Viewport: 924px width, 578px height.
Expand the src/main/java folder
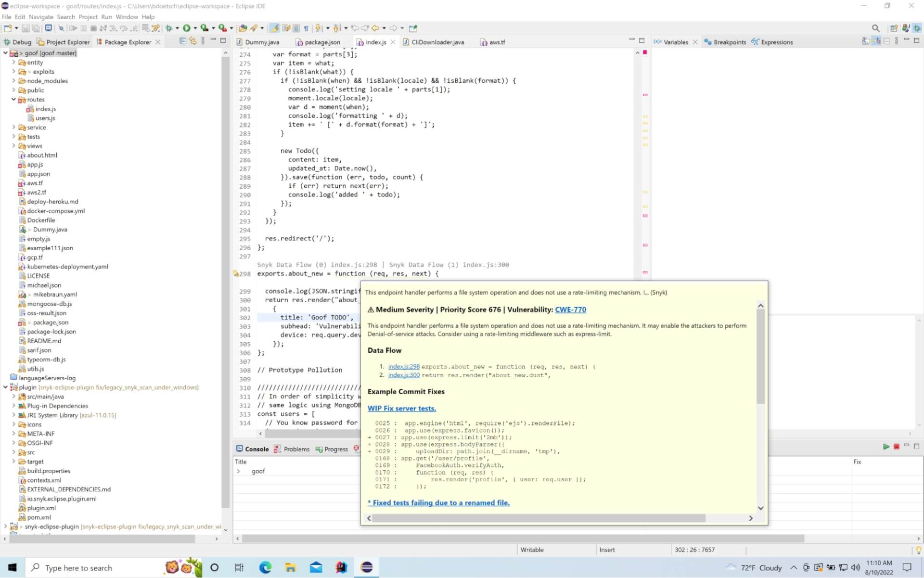point(13,397)
